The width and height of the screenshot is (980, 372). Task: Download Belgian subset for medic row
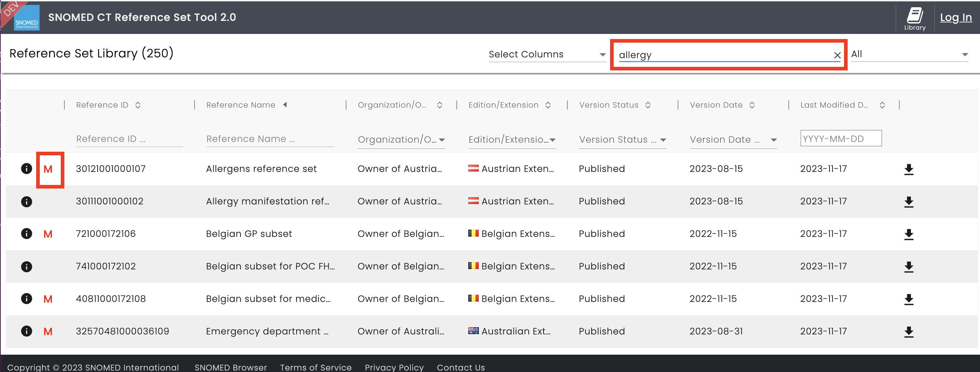[908, 299]
